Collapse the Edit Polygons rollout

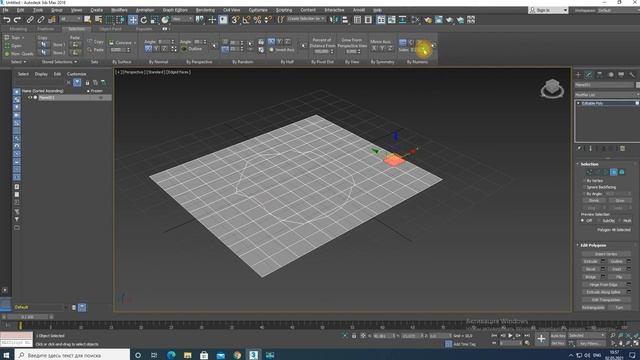coord(593,245)
